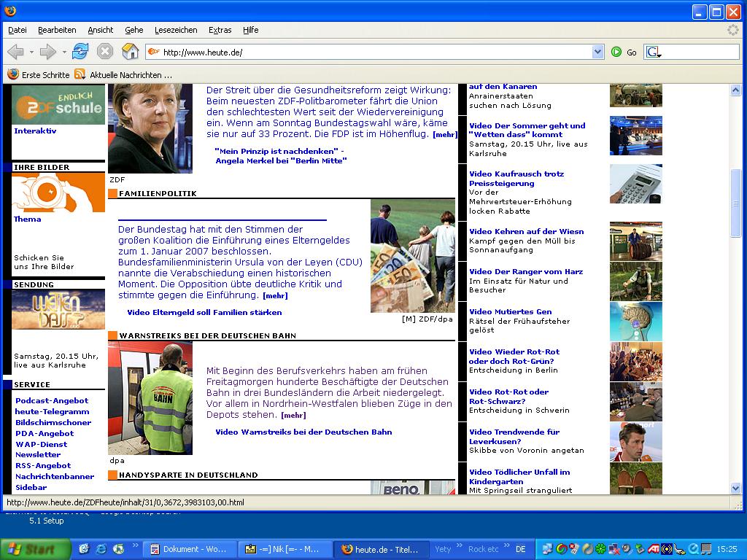
Task: Open Video Kehren auf der Wiesn
Action: click(527, 232)
